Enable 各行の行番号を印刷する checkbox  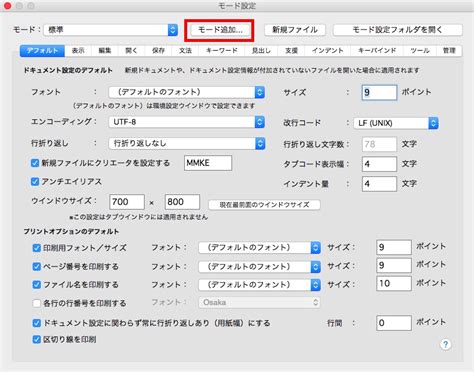37,303
